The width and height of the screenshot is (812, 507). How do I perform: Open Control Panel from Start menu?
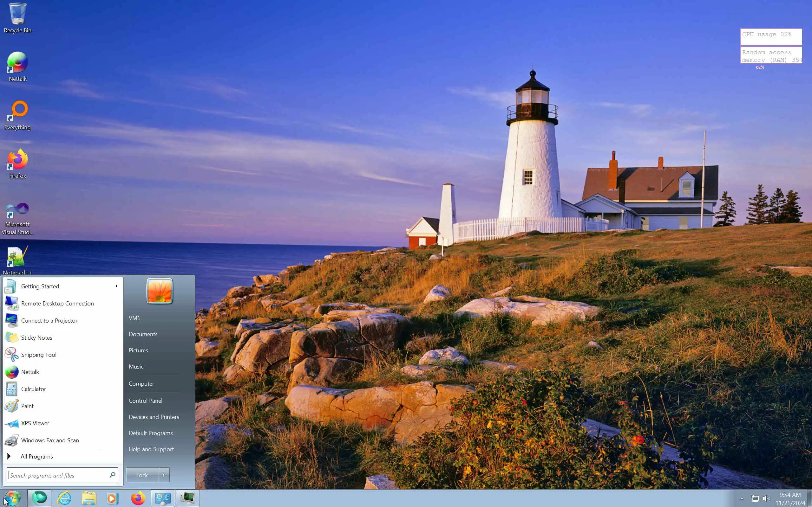(145, 400)
